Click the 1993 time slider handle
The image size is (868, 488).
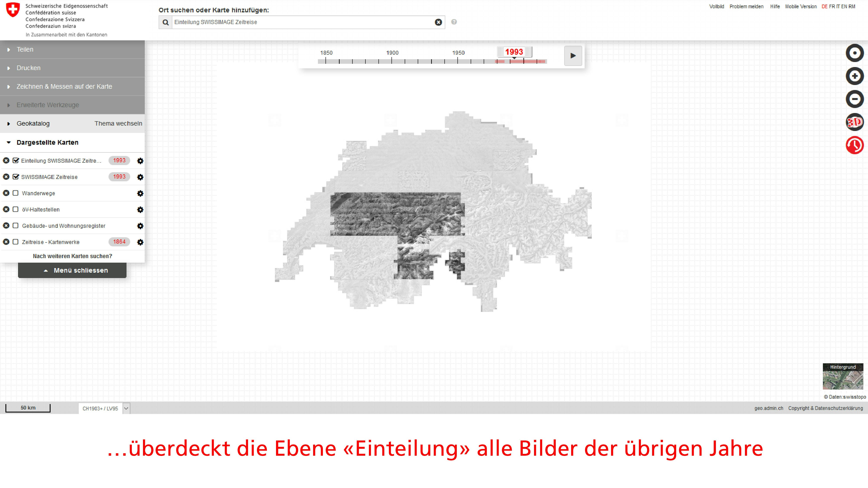pyautogui.click(x=514, y=52)
